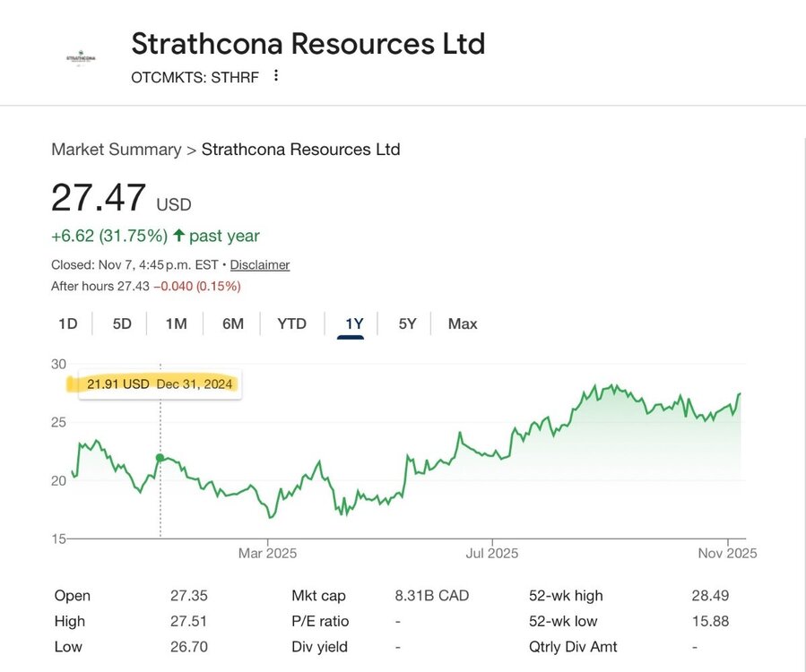Viewport: 806px width, 672px height.
Task: Click the Mkt cap value 8.31B CAD
Action: [432, 596]
